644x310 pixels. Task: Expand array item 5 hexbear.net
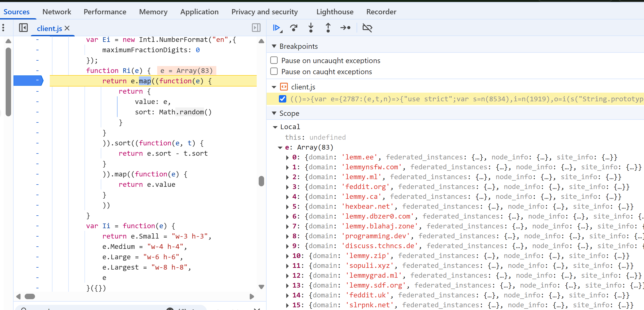tap(287, 207)
